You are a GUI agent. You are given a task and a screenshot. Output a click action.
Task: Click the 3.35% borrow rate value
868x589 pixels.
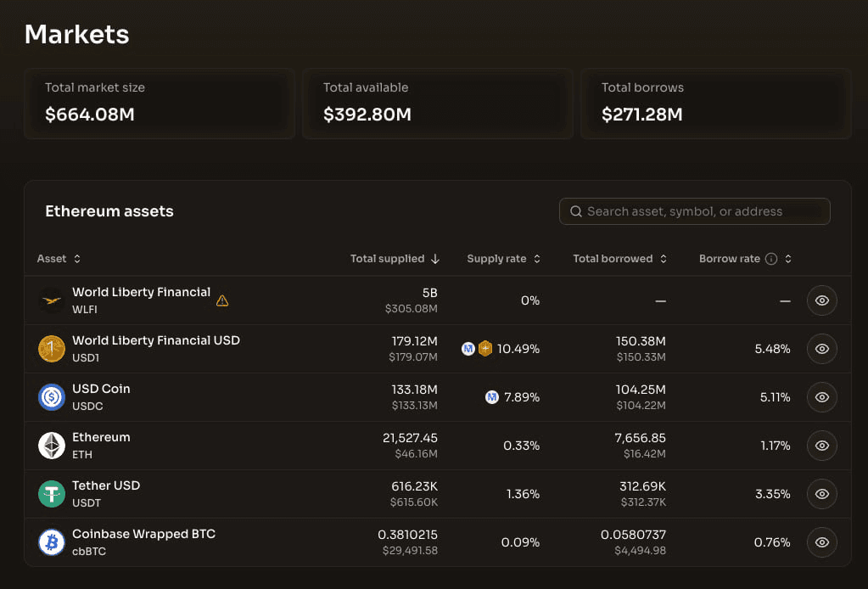tap(773, 494)
